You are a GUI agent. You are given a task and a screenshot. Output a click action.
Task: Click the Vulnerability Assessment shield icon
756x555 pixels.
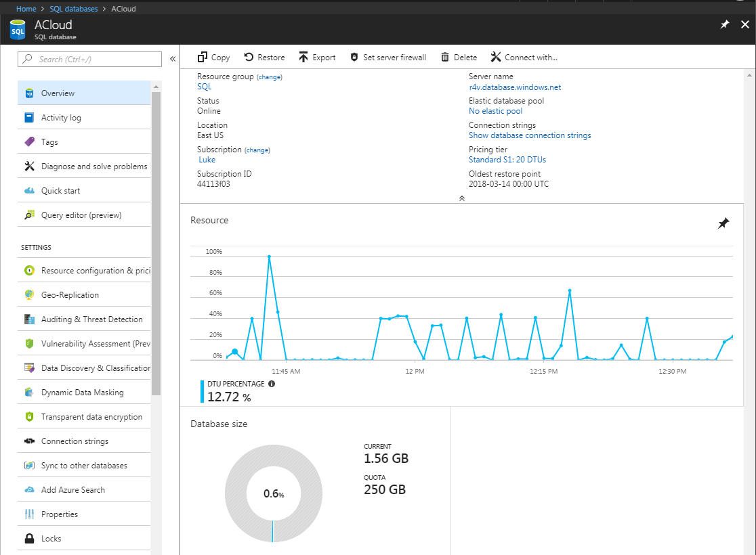click(x=29, y=344)
